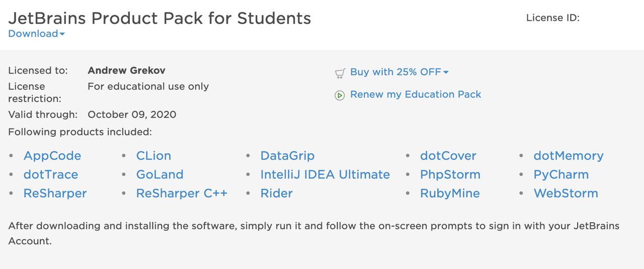Select the DataGrip link
Viewport: 644px width, 269px height.
coord(287,156)
